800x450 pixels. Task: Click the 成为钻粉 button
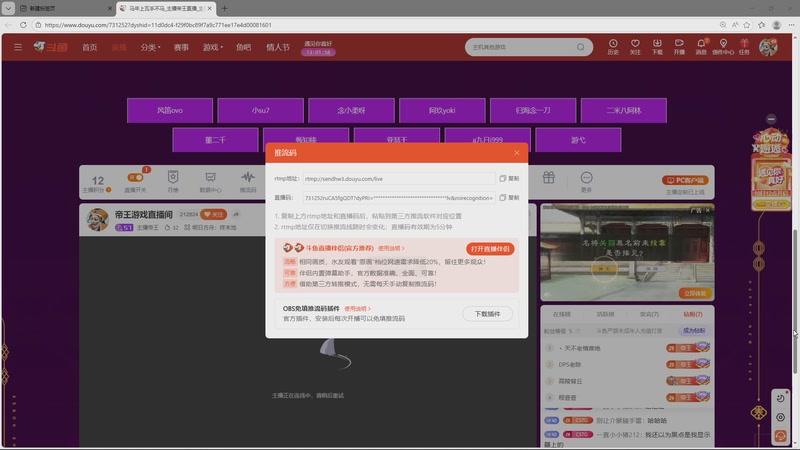point(693,331)
